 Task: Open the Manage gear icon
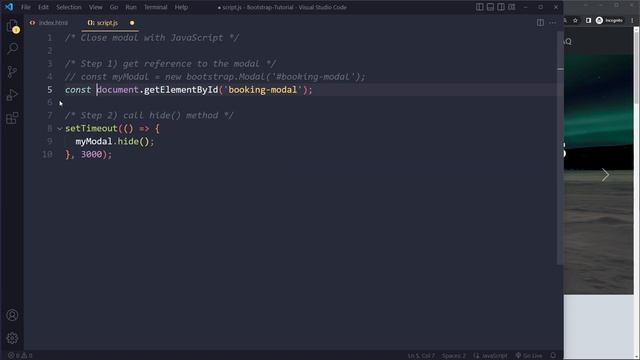tap(12, 338)
